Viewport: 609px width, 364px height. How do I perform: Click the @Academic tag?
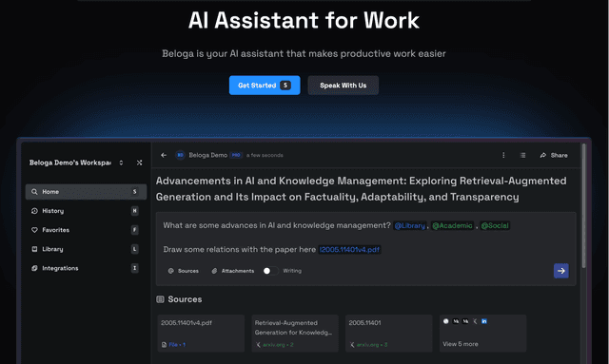coord(453,225)
